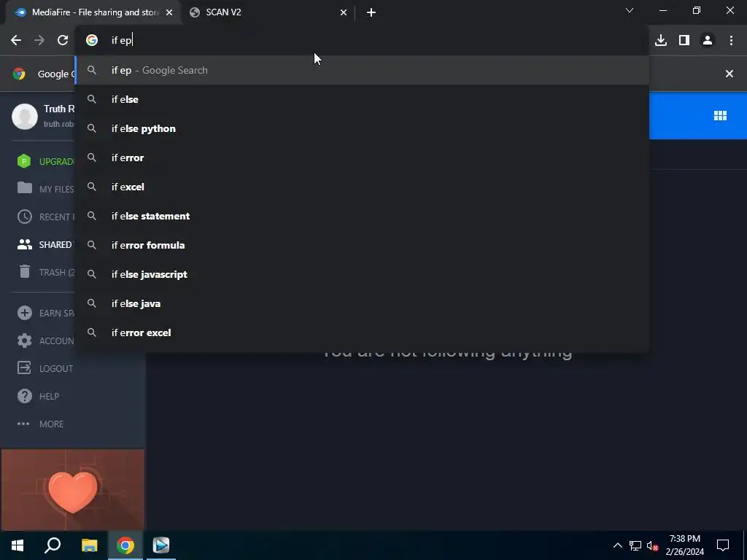Select 'if ep - Google Search' suggestion
Screen dimensions: 747x560
tap(362, 71)
